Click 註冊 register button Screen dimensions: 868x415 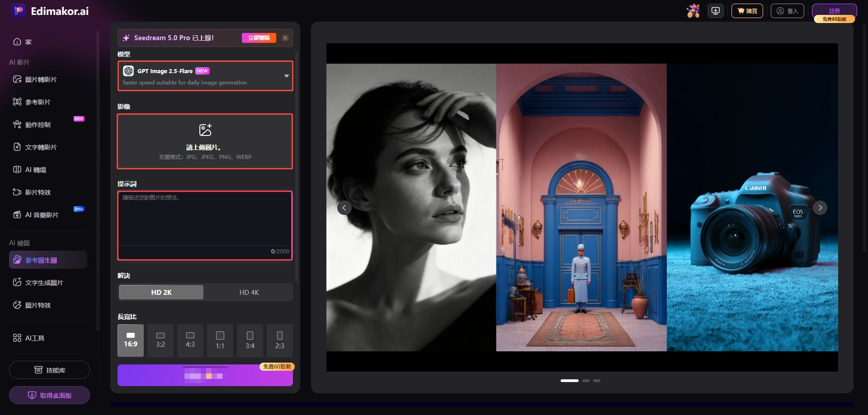[x=835, y=10]
